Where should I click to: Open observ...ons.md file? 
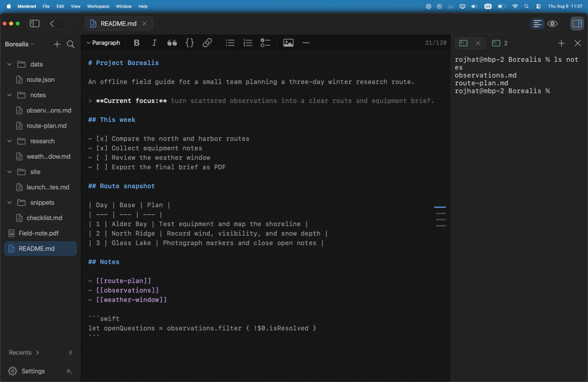[x=40, y=110]
